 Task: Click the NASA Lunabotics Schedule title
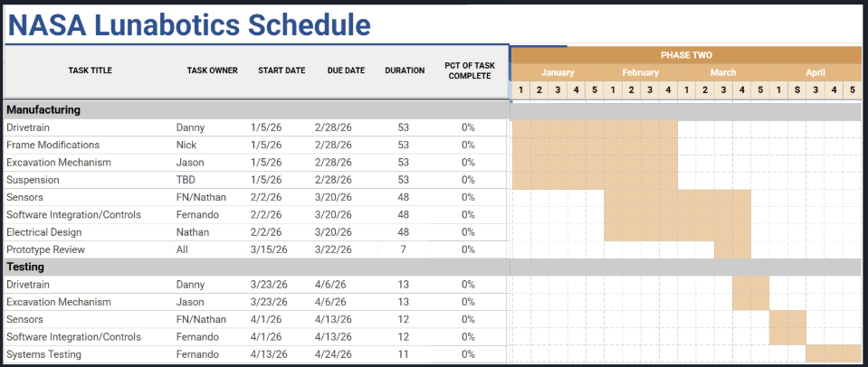pyautogui.click(x=190, y=24)
